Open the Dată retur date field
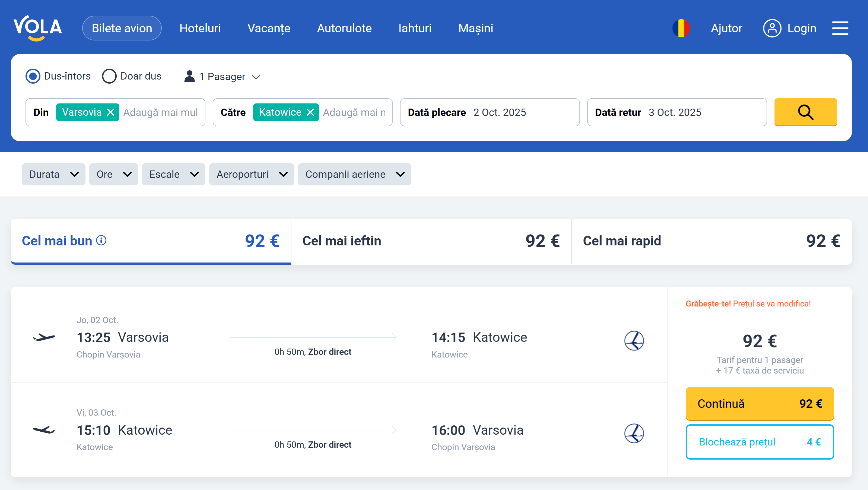Screen dimensions: 868x490 point(677,112)
